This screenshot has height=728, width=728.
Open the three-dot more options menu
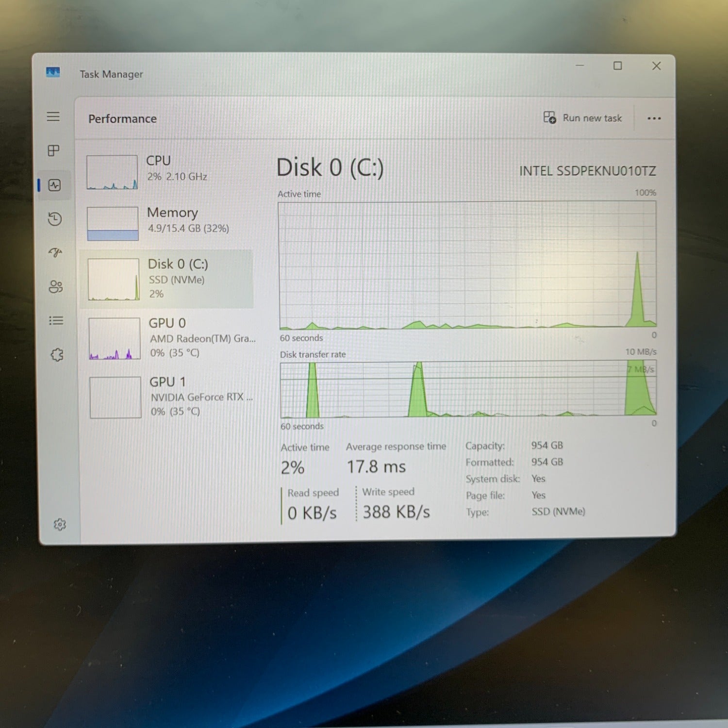(x=654, y=118)
